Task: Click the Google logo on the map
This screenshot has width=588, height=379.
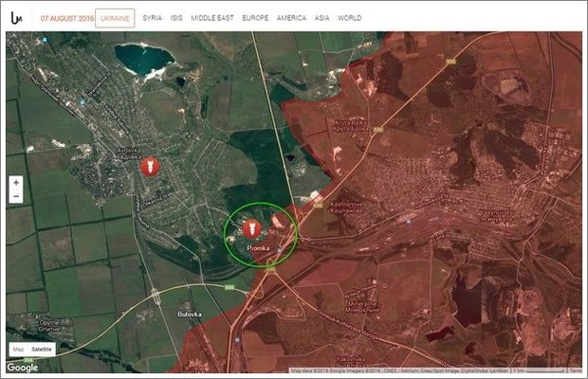Action: pyautogui.click(x=23, y=368)
